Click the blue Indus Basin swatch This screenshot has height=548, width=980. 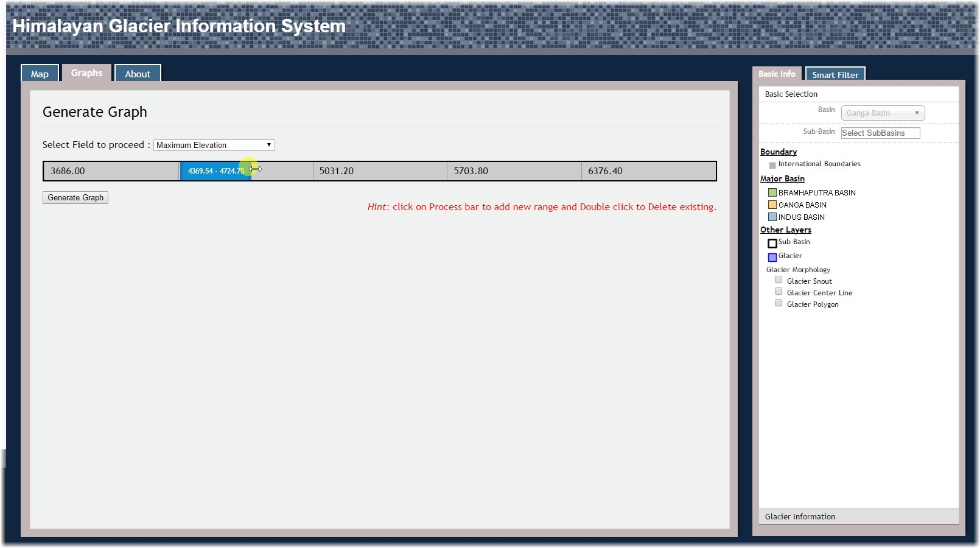coord(772,217)
